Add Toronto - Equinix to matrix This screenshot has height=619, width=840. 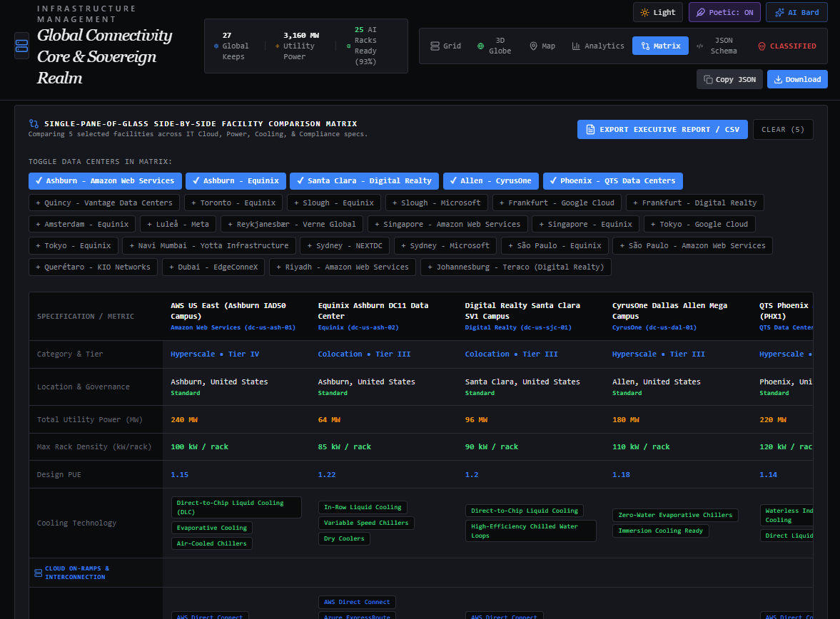tap(233, 203)
